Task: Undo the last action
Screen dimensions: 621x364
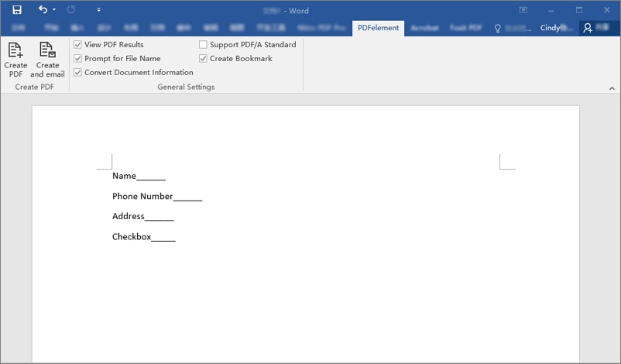Action: pos(43,9)
